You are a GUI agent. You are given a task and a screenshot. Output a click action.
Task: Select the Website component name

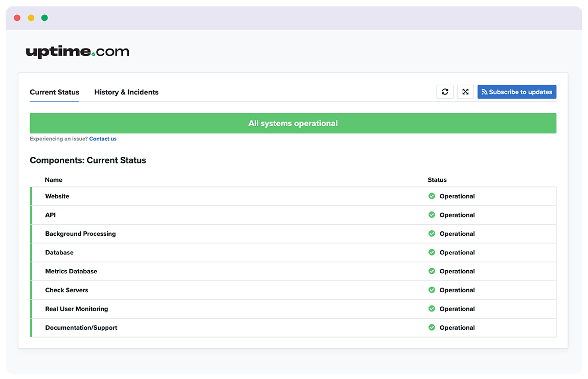[x=57, y=196]
